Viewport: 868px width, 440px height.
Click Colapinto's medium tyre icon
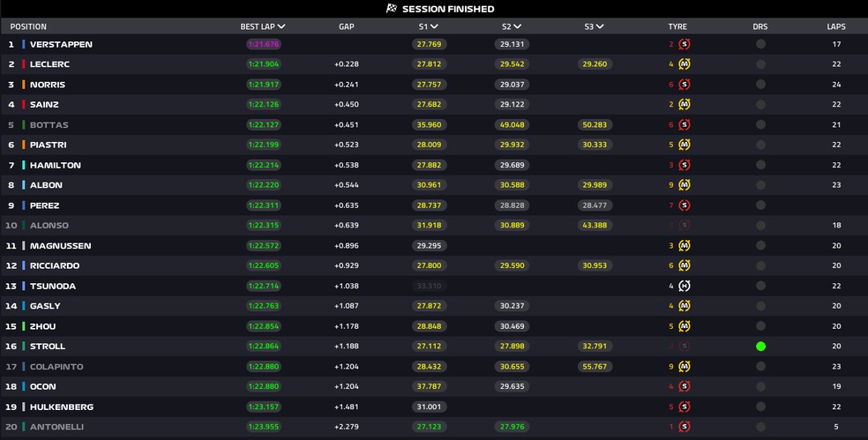(685, 367)
